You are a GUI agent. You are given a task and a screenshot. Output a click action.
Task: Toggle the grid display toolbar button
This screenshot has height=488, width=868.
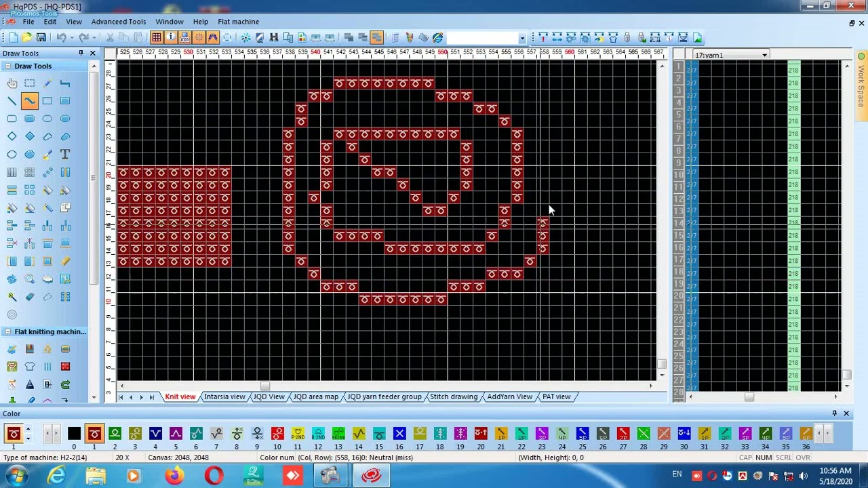pos(156,37)
